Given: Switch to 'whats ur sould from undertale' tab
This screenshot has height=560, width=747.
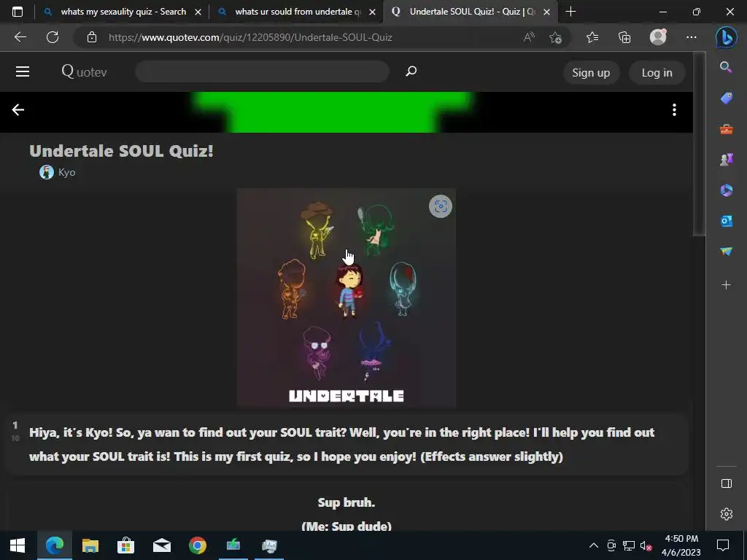Looking at the screenshot, I should pyautogui.click(x=298, y=12).
